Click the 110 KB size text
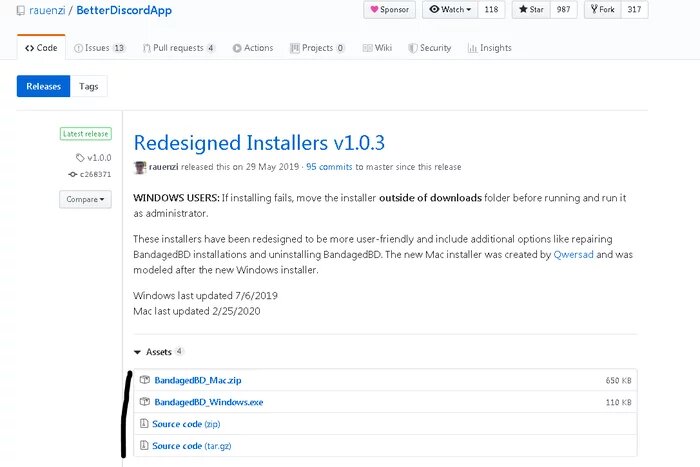Viewport: 700px width, 467px height. click(x=618, y=402)
